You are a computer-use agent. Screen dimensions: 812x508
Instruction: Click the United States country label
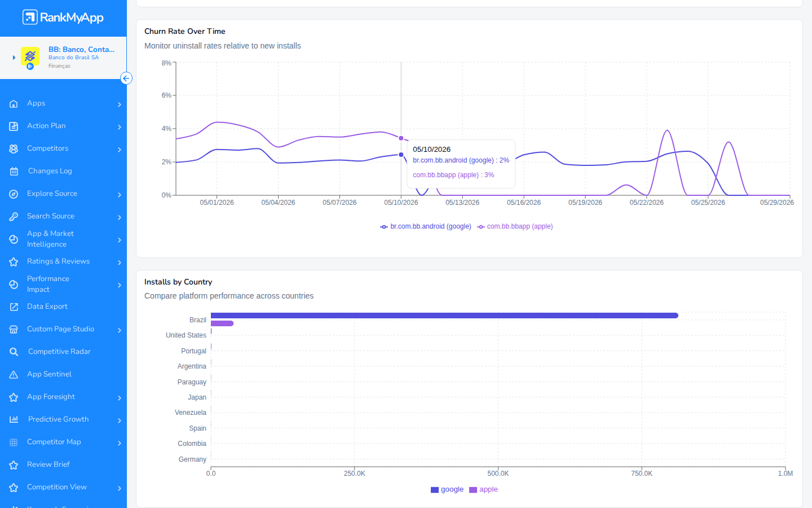[x=186, y=335]
